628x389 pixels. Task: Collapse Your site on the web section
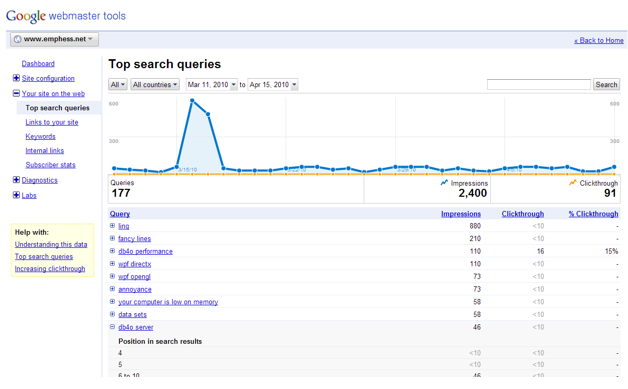pyautogui.click(x=16, y=93)
